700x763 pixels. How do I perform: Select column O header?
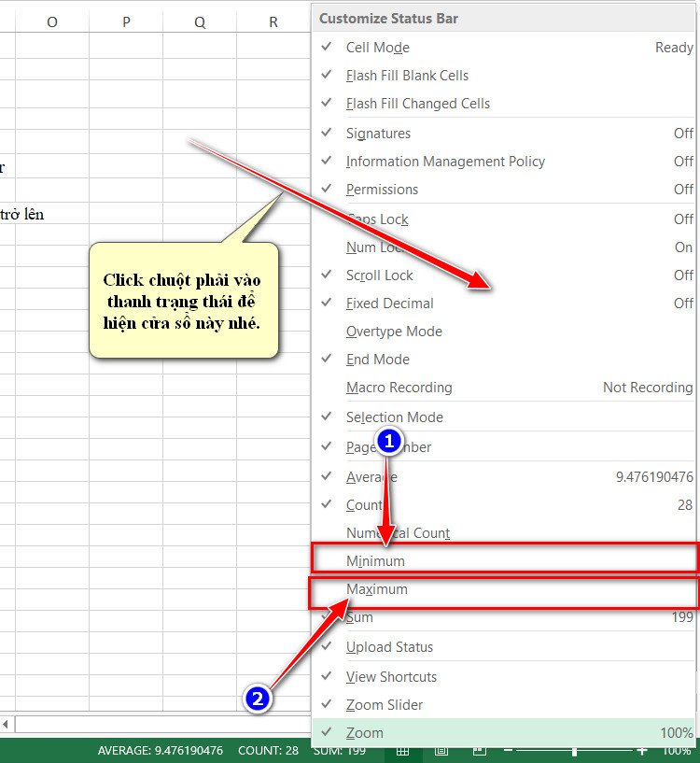(x=52, y=21)
